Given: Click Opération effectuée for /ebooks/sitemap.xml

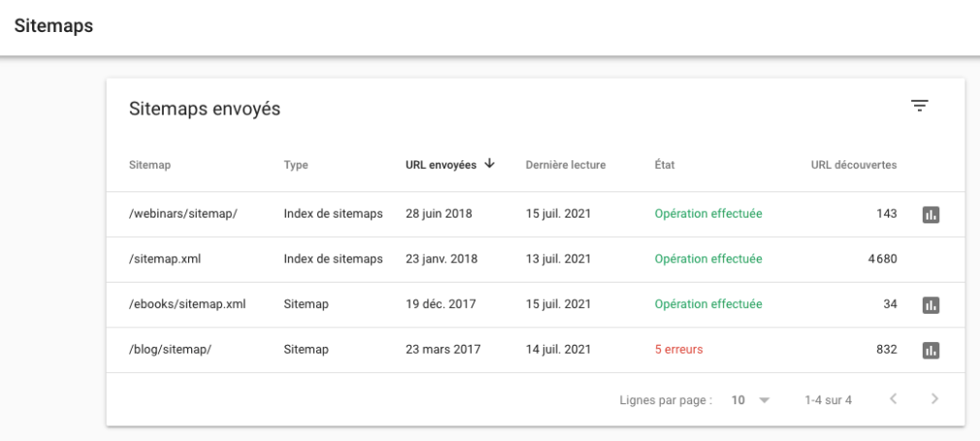Looking at the screenshot, I should (708, 305).
